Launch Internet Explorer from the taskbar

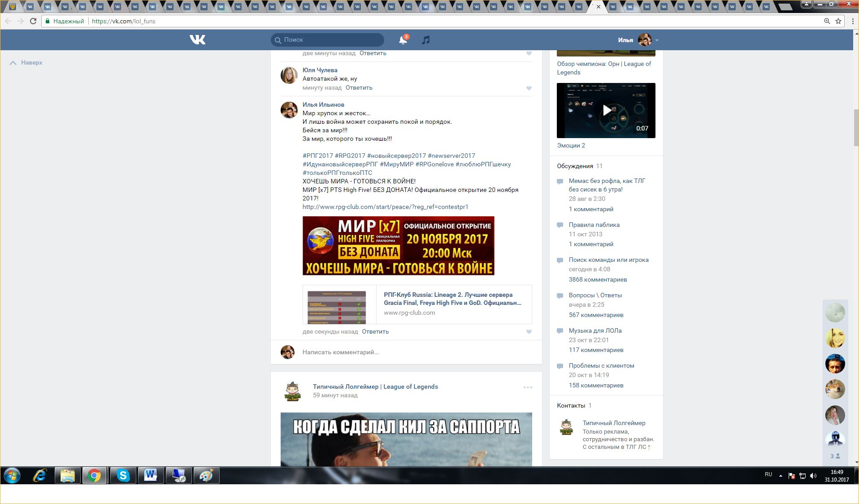click(40, 475)
